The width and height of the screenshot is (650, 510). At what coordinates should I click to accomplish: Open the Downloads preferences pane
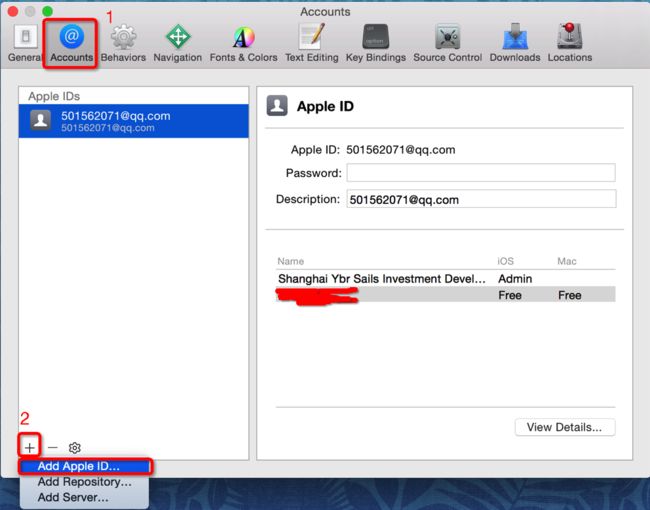515,43
